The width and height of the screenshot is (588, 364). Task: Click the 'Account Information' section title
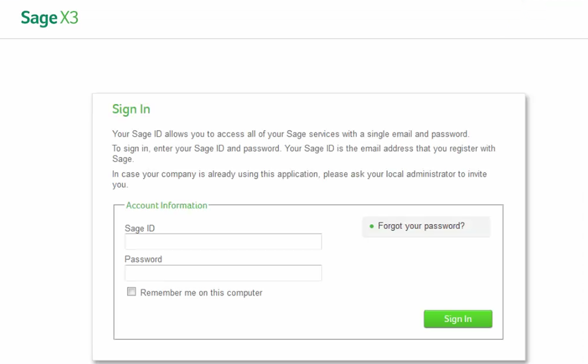[166, 205]
